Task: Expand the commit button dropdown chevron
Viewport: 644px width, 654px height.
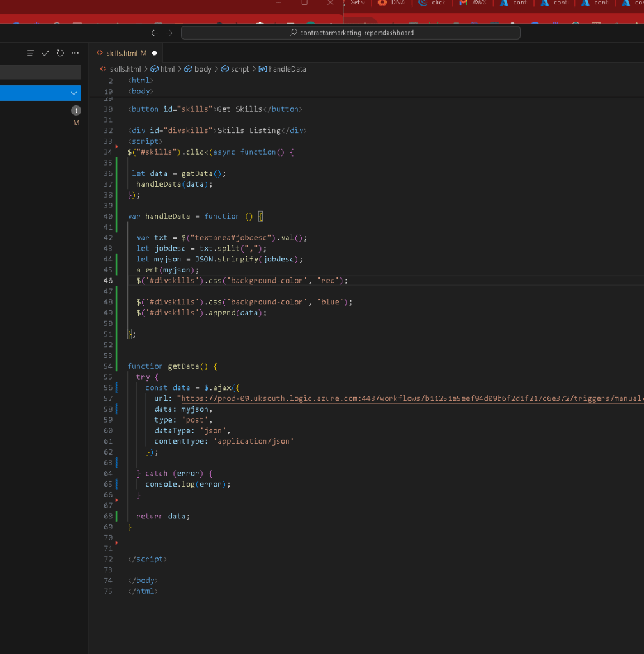Action: [x=74, y=93]
